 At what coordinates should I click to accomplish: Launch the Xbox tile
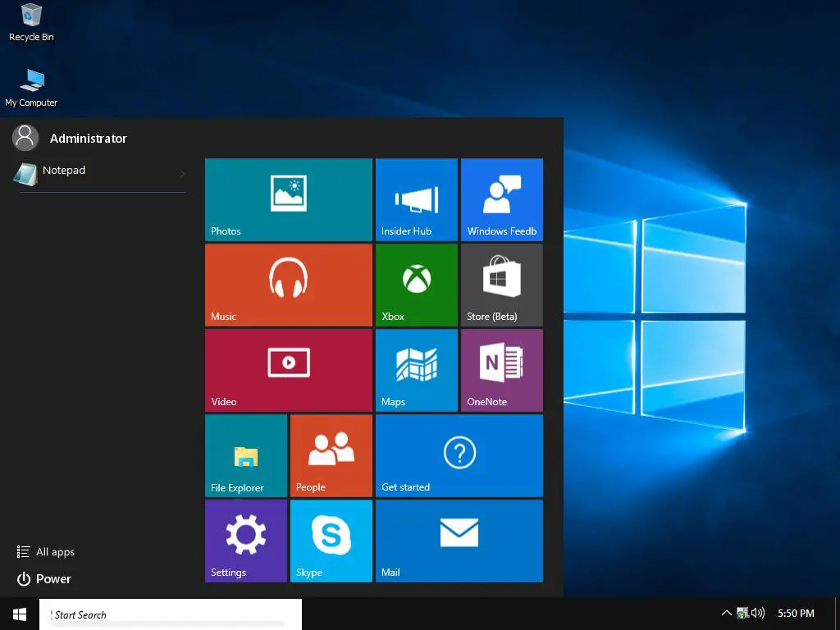click(x=417, y=285)
